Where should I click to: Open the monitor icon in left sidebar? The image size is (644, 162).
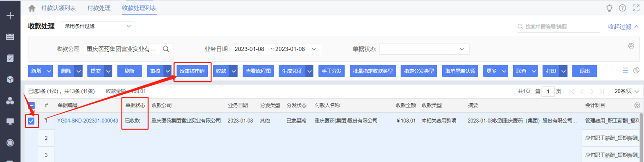click(10, 121)
